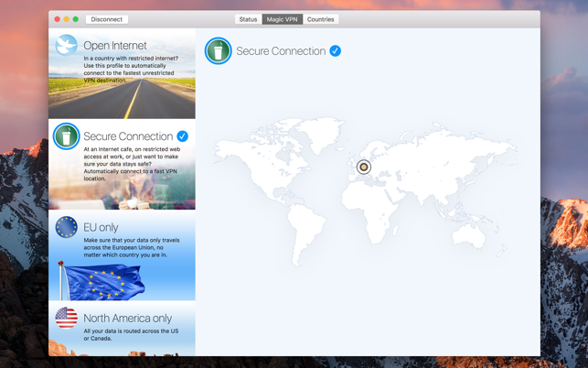This screenshot has width=588, height=368.
Task: Click the Secure Connection heading in main panel
Action: click(x=281, y=51)
